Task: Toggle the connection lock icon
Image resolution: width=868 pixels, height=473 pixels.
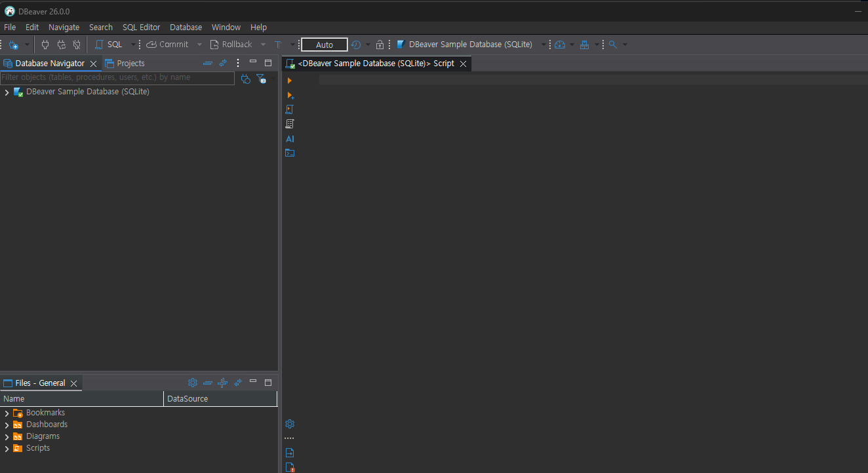Action: coord(380,45)
